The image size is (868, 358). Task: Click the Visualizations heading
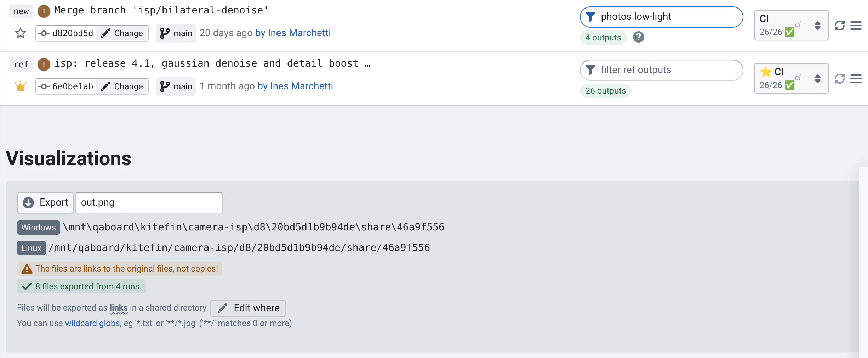click(69, 158)
